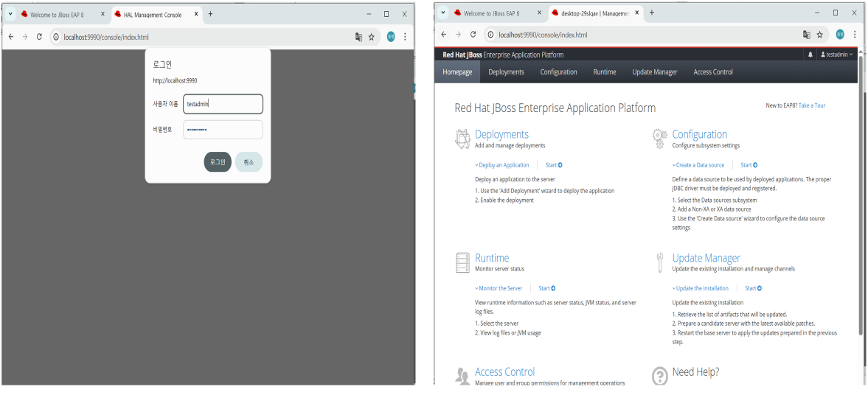Open the Configuration navigation tab
The image size is (868, 398).
[x=558, y=72]
